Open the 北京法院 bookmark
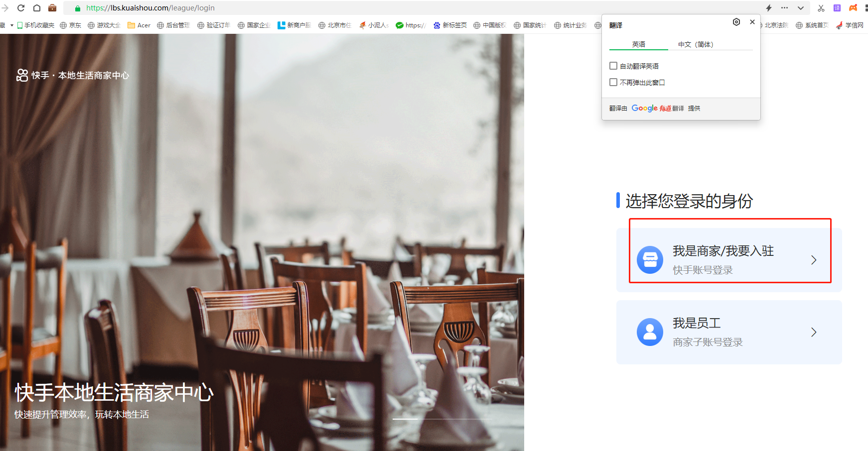868x451 pixels. click(x=774, y=25)
